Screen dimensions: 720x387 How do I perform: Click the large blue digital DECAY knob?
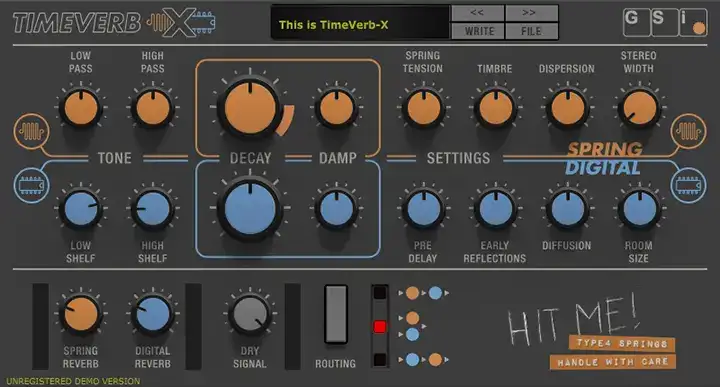click(x=250, y=209)
